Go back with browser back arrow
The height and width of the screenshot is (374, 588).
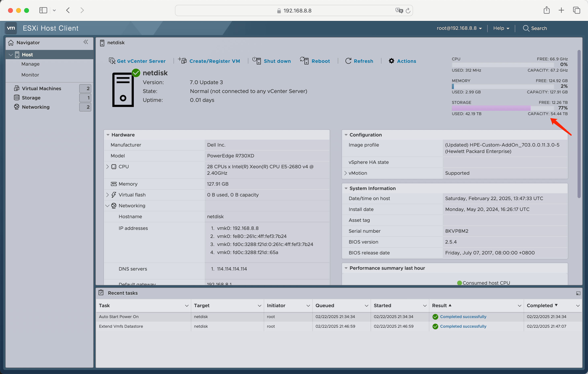point(68,10)
